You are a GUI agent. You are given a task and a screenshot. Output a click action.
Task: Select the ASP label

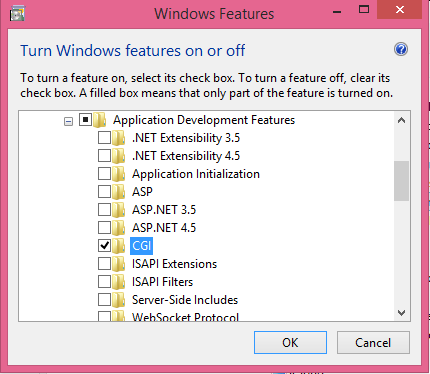142,192
